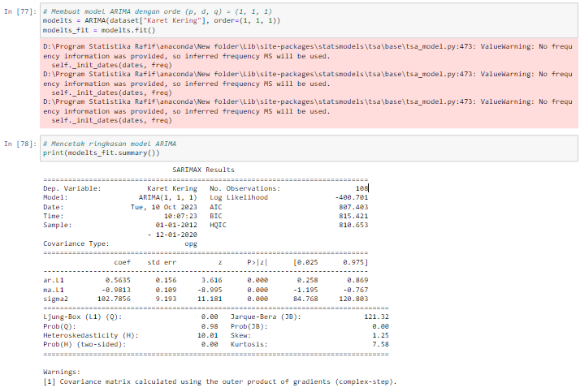580x392 pixels.
Task: Click the No. Observations value 108
Action: [361, 188]
